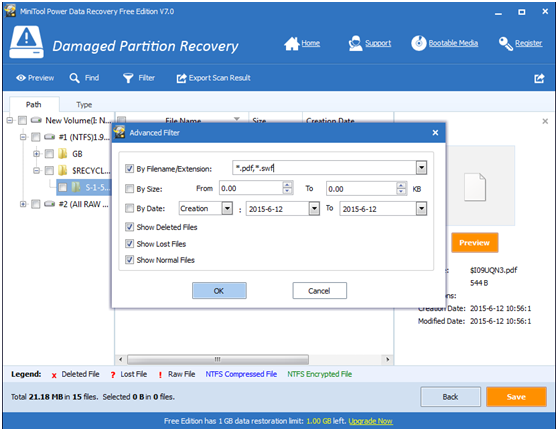Click the MiniTool app icon in title bar
The image size is (558, 431).
pyautogui.click(x=10, y=11)
